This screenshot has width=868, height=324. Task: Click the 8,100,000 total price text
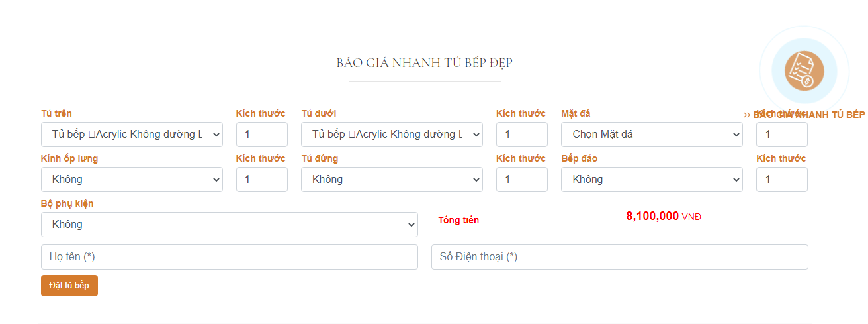[x=652, y=216]
